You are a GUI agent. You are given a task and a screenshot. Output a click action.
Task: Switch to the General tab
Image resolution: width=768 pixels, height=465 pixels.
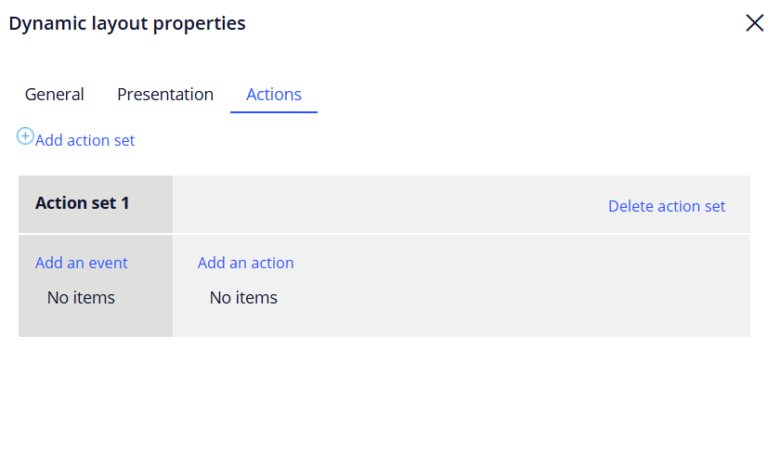click(x=54, y=94)
